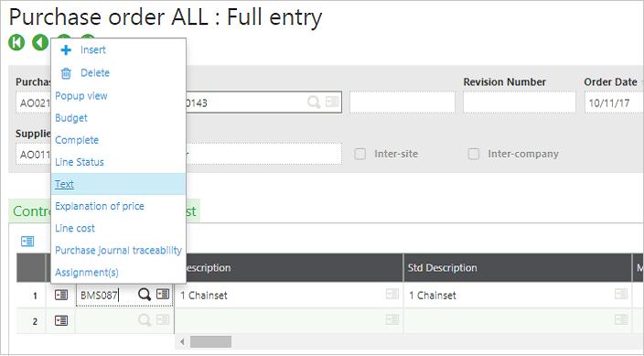Toggle the Inter-company checkbox
Screen dimensions: 644x356
point(474,154)
